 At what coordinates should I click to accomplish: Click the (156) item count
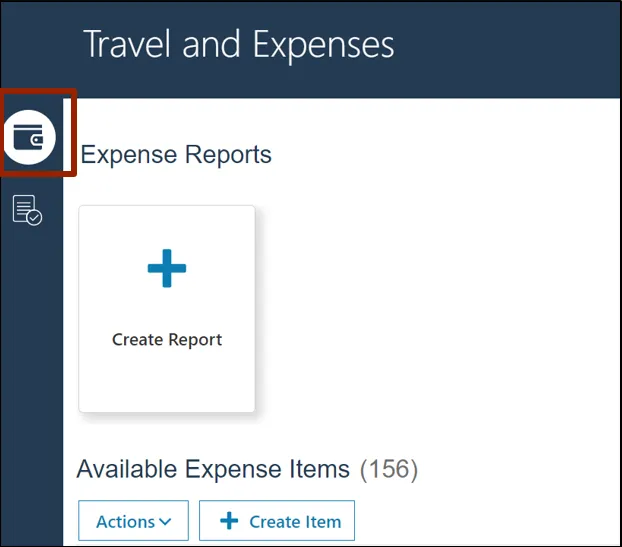[x=388, y=469]
